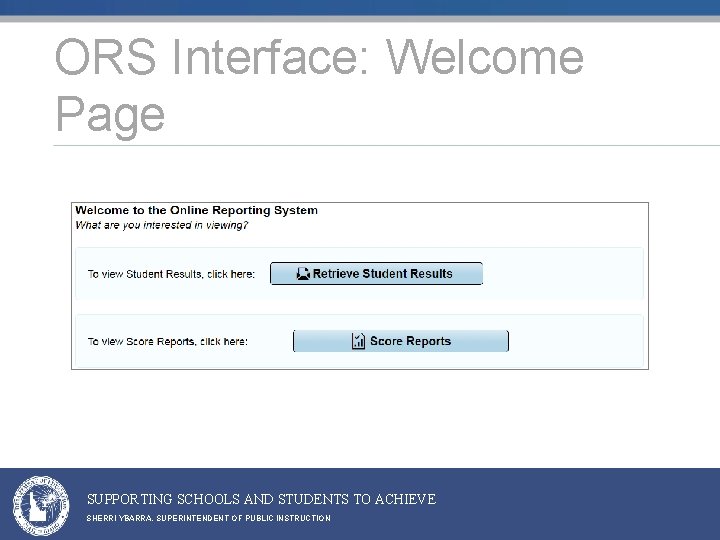Screen dimensions: 720x540
Task: Click the "To view Student Results, click here:" label
Action: tap(171, 274)
